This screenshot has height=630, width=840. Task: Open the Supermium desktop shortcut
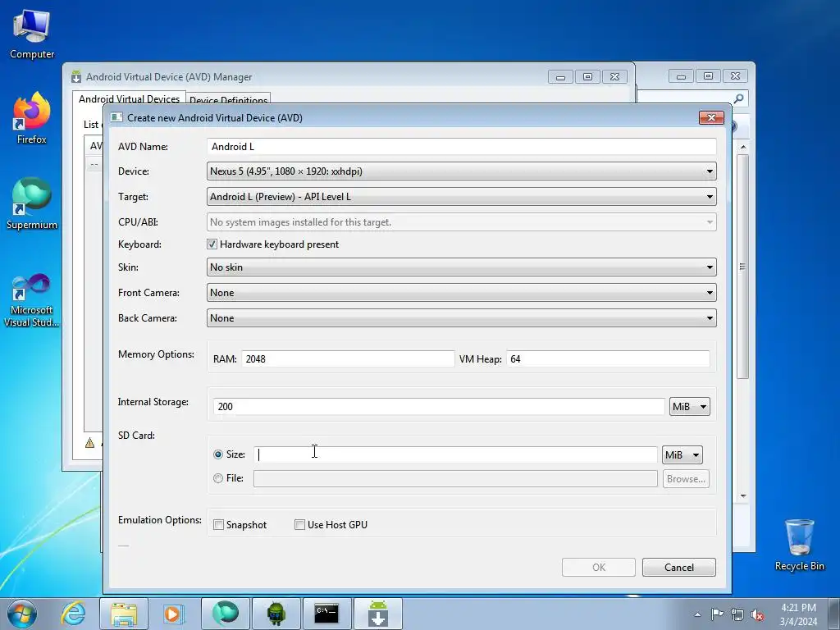32,204
